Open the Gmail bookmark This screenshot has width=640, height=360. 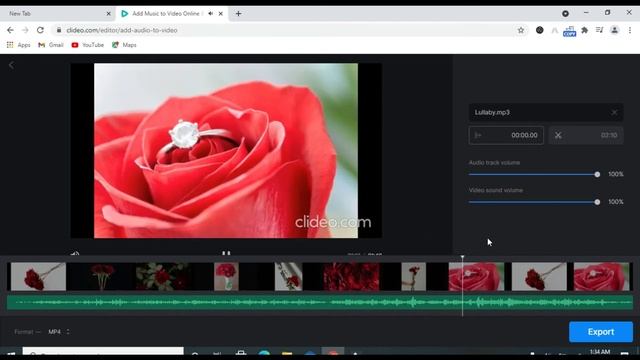pyautogui.click(x=51, y=45)
